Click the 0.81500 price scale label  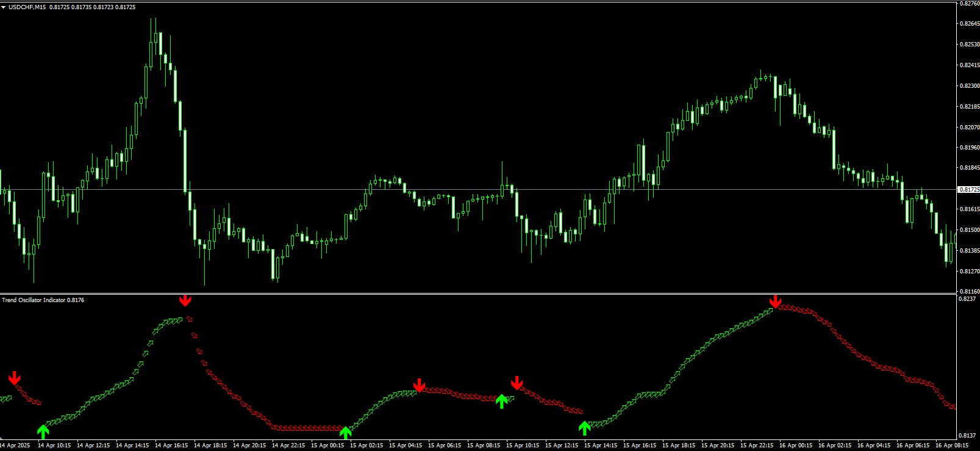click(x=969, y=230)
